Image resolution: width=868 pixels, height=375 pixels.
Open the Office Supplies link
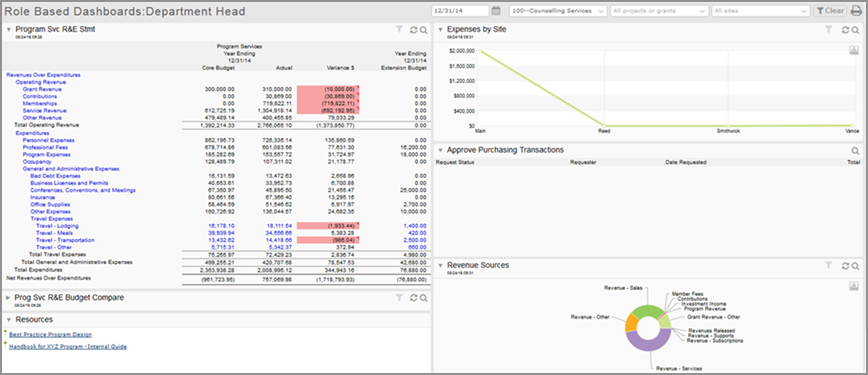click(50, 204)
